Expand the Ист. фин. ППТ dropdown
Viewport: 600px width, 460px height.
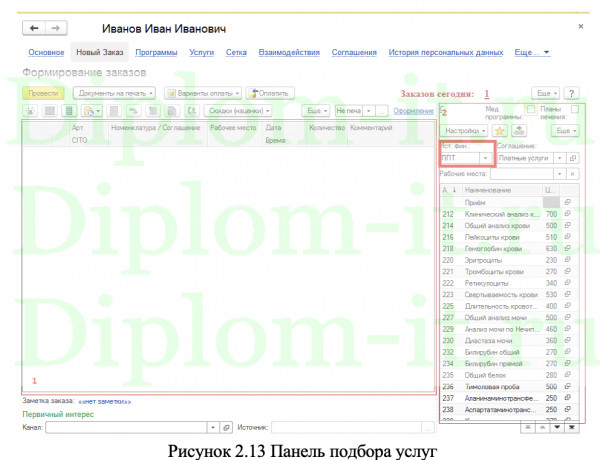click(x=485, y=158)
